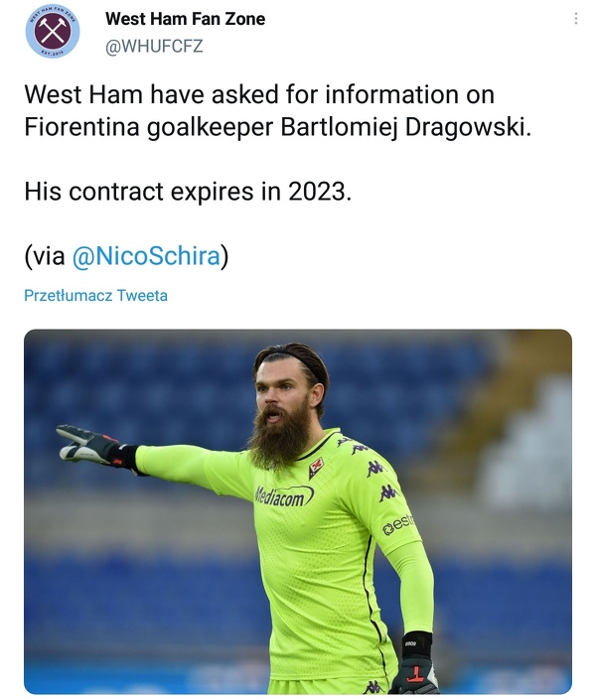Click the sponsor logo on the goalkeeper's upper sleeve

coord(400,525)
